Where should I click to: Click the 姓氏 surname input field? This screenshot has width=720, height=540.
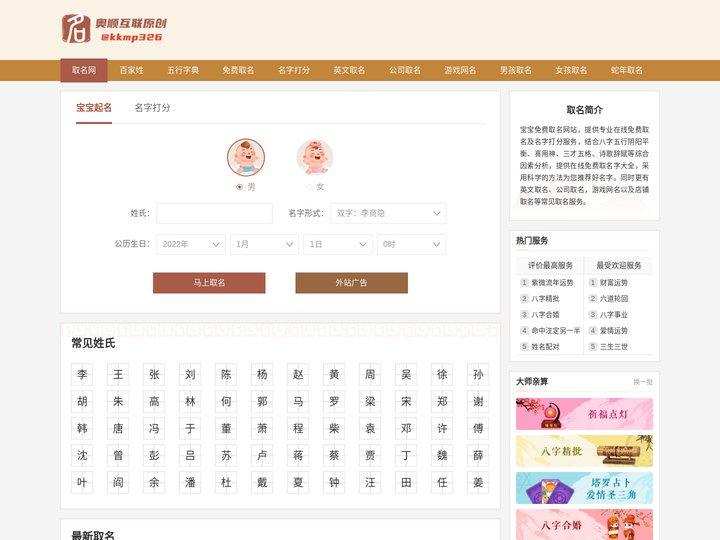[x=214, y=214]
